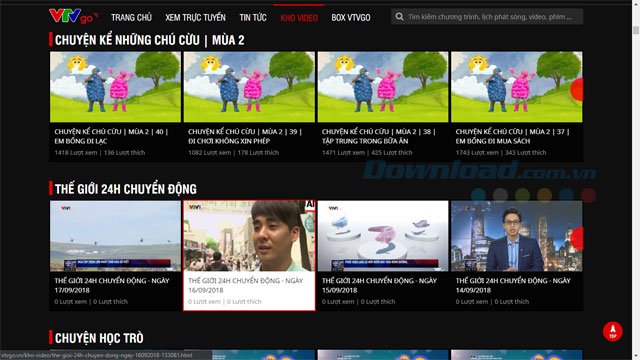The width and height of the screenshot is (640, 360).
Task: Click the page vertical scrollbar thumb
Action: (x=636, y=30)
